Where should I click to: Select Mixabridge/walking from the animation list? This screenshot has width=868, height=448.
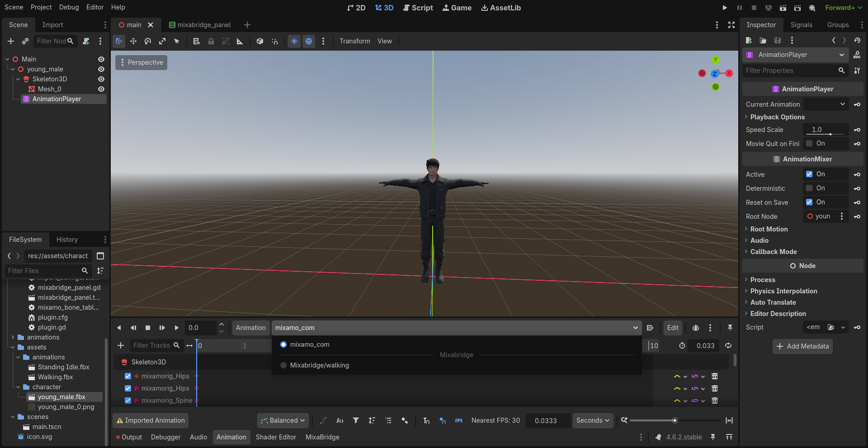(x=320, y=365)
